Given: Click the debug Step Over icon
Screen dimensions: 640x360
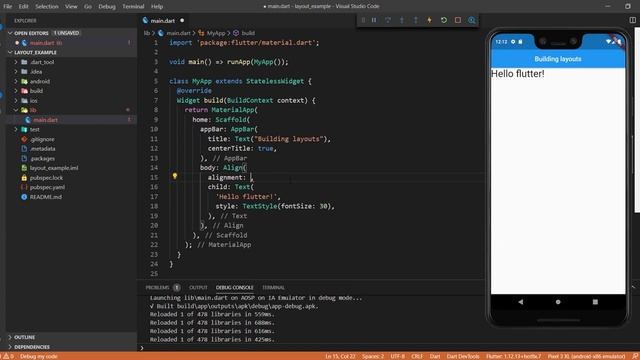Looking at the screenshot, I should click(x=388, y=20).
